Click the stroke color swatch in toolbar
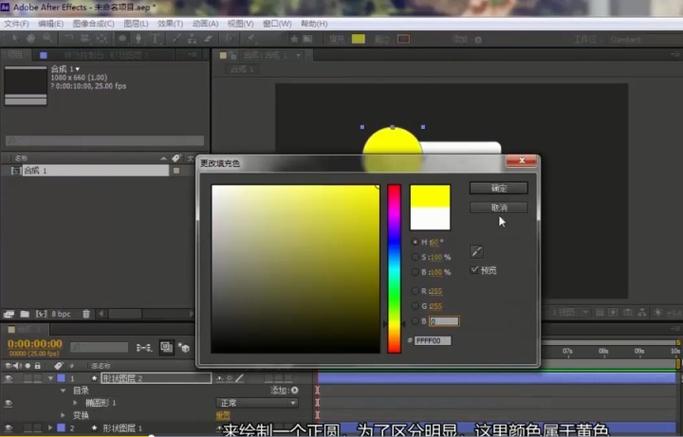Viewport: 683px width, 437px height. [x=403, y=39]
